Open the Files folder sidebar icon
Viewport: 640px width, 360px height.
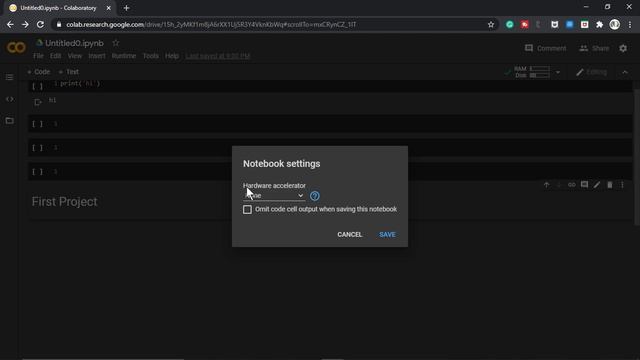click(9, 121)
